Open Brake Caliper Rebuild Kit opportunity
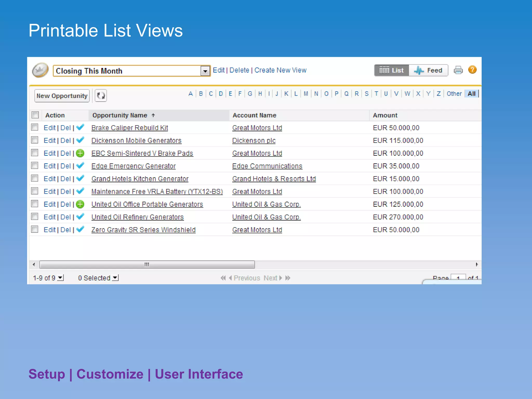The height and width of the screenshot is (399, 532). (x=130, y=128)
